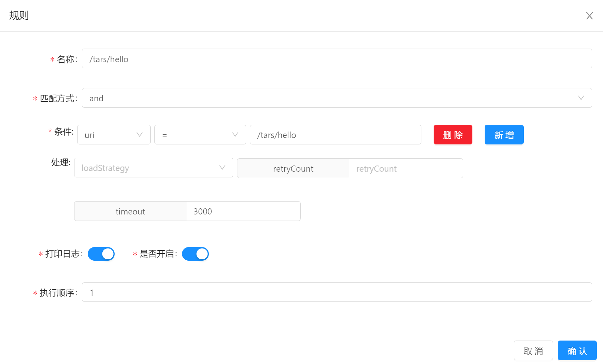Click the 规则 dialog title
Screen dimensions: 603x364
[19, 16]
